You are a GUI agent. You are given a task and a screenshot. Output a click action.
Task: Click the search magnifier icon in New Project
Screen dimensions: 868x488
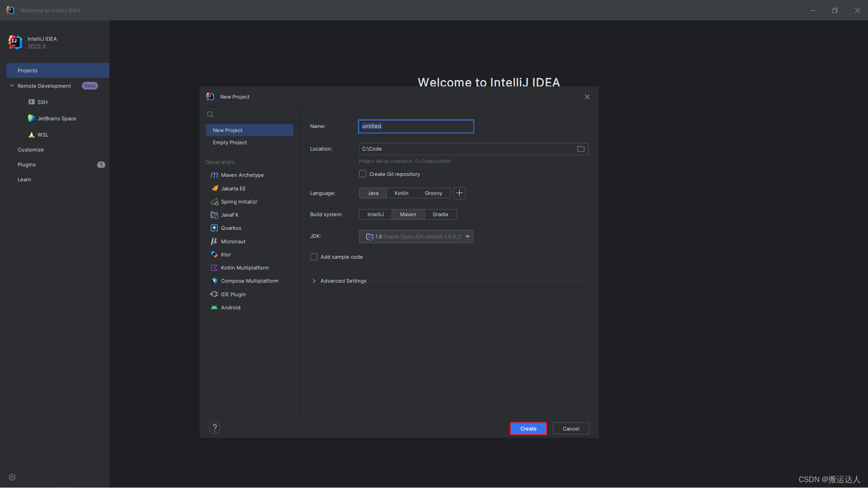coord(210,114)
